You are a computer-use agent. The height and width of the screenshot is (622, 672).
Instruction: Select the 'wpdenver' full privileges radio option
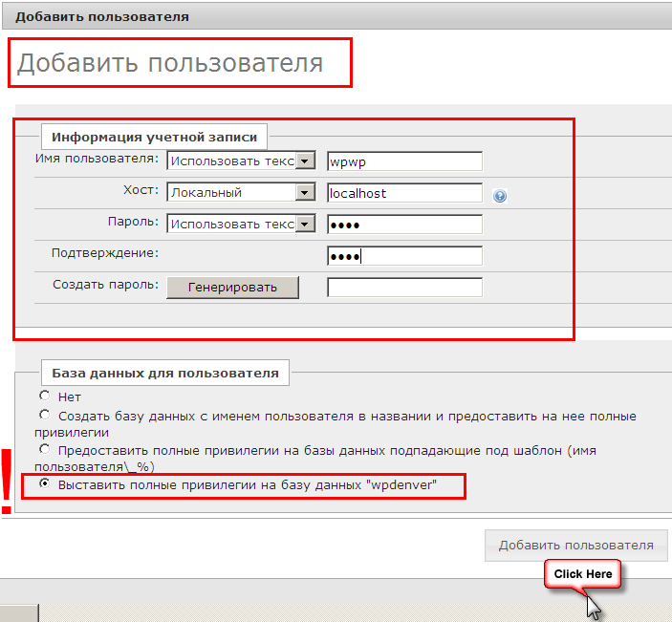pos(44,484)
